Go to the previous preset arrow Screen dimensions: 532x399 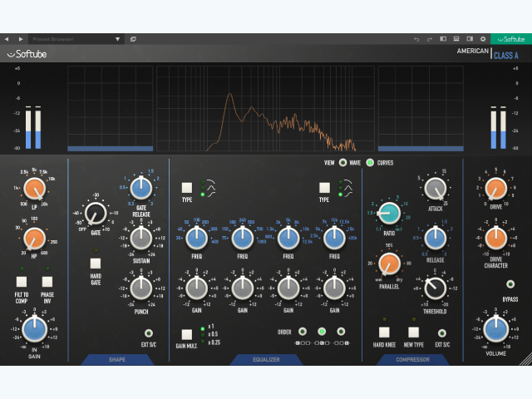pos(7,39)
